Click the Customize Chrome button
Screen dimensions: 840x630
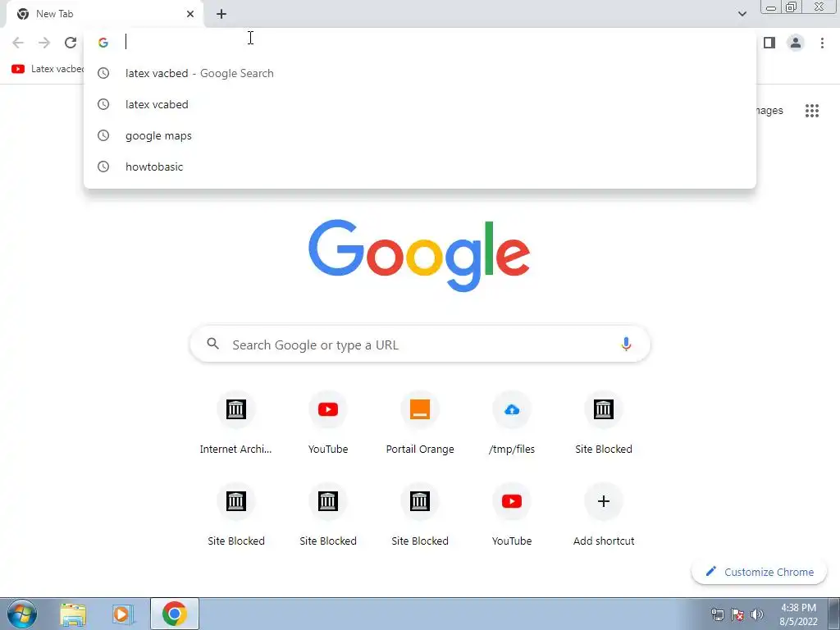pyautogui.click(x=759, y=572)
